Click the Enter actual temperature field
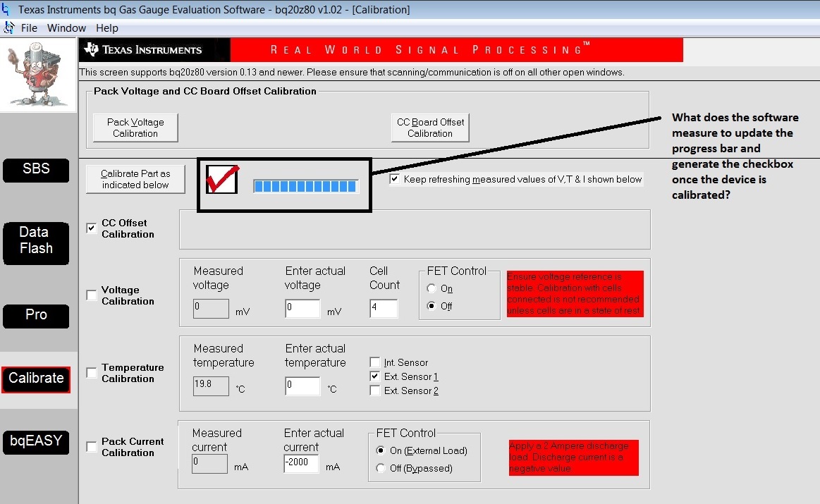The width and height of the screenshot is (820, 504). pos(302,386)
